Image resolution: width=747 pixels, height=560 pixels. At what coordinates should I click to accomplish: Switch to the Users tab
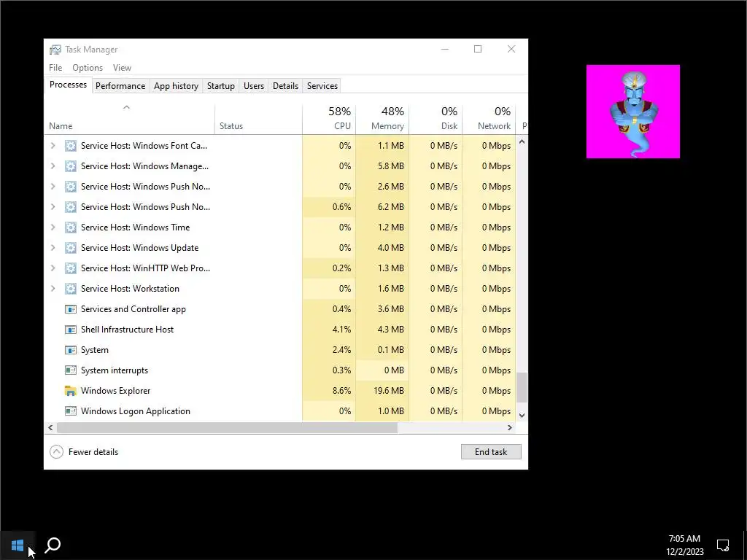(253, 86)
